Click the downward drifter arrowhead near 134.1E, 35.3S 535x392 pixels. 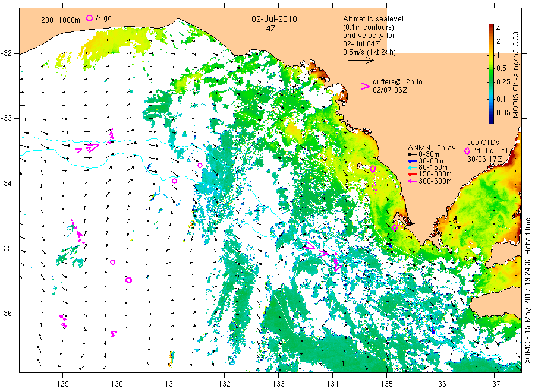[x=337, y=265]
